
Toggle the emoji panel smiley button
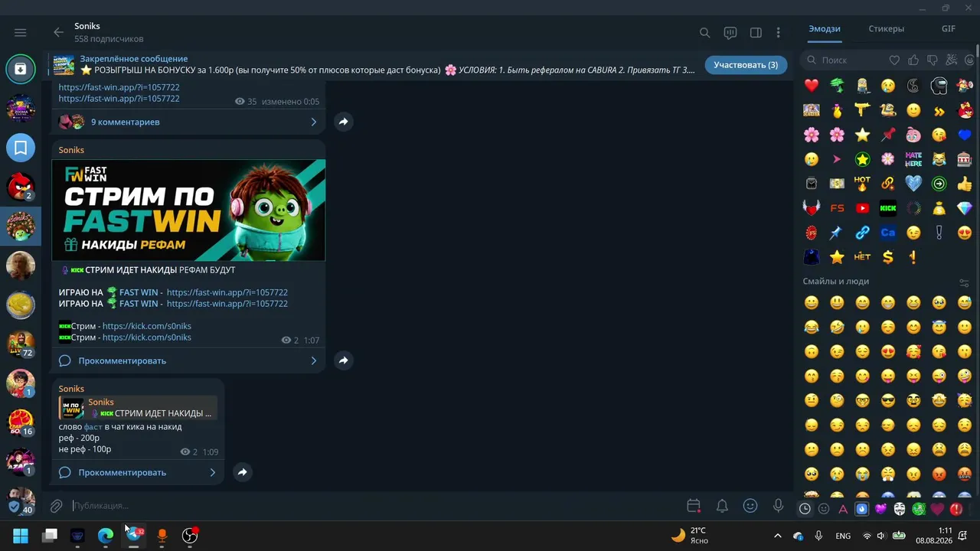750,506
